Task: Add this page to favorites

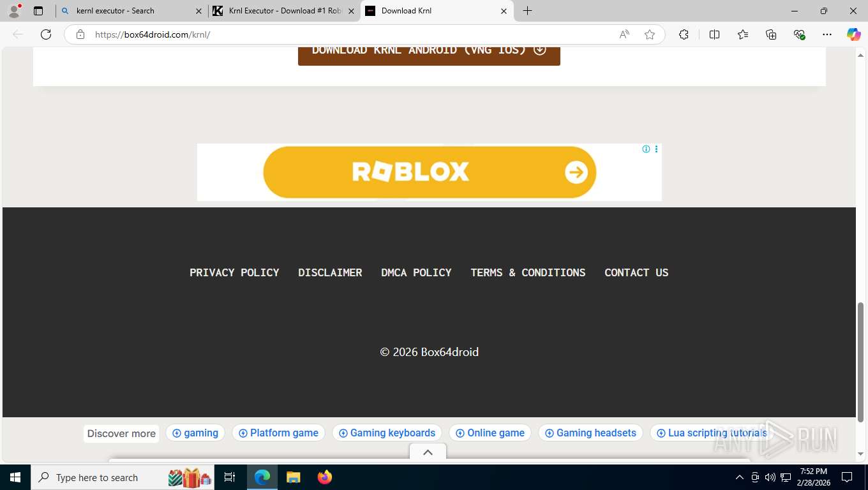Action: pos(650,34)
